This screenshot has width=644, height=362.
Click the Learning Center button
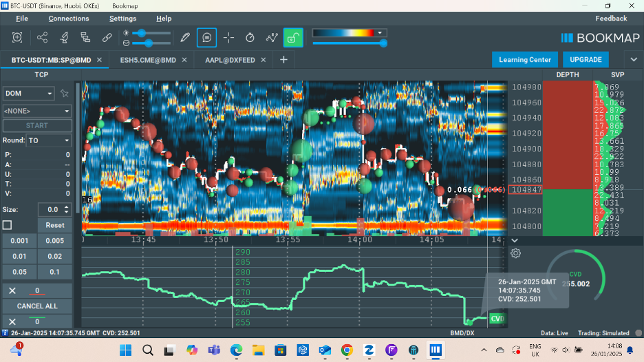click(x=524, y=60)
